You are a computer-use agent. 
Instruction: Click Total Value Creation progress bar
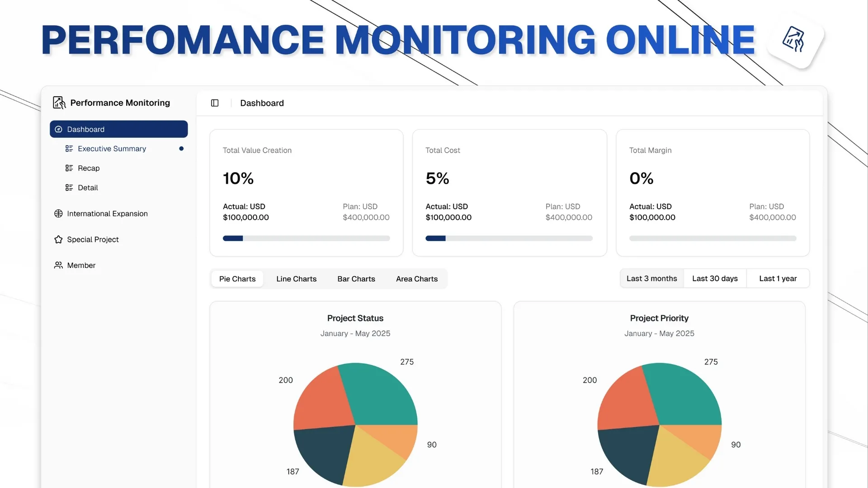click(306, 238)
